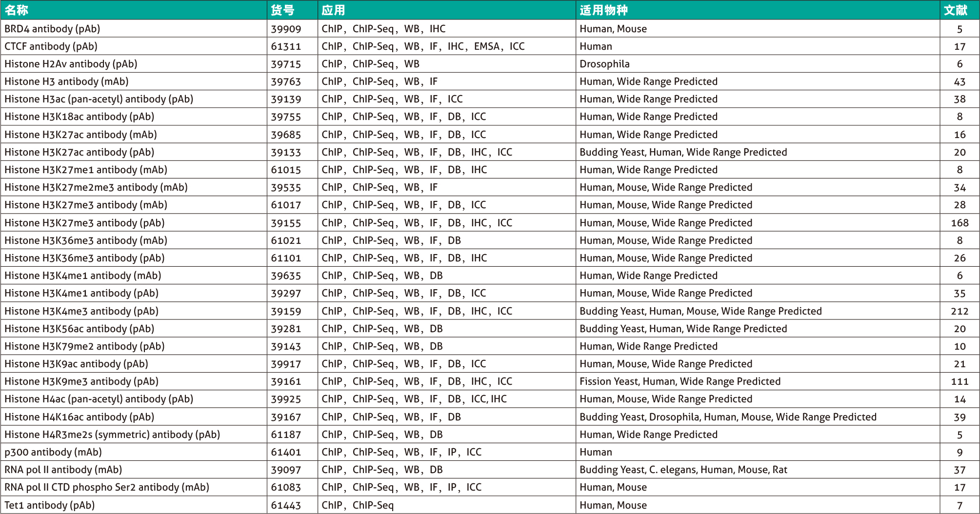Click catalog number 39097
980x514 pixels.
(x=286, y=470)
